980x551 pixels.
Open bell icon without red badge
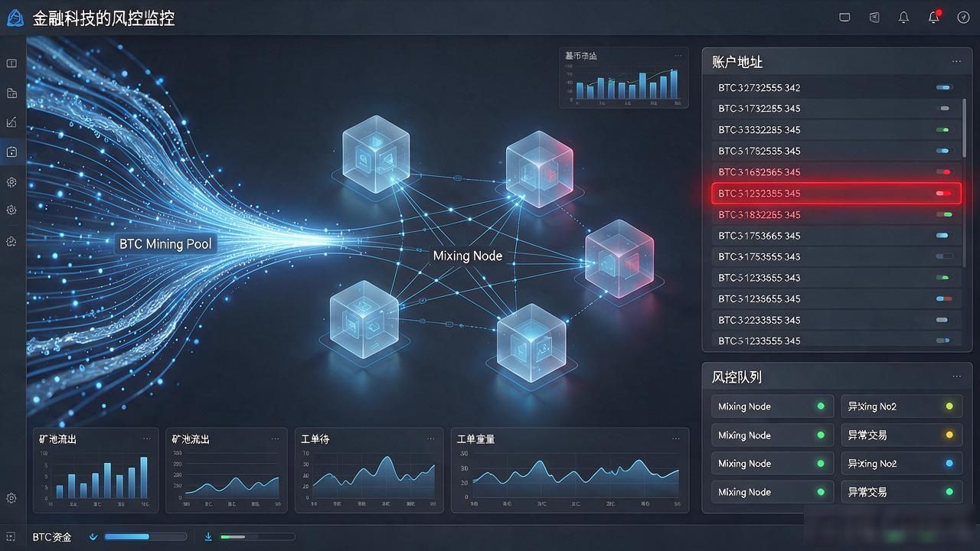pyautogui.click(x=904, y=17)
